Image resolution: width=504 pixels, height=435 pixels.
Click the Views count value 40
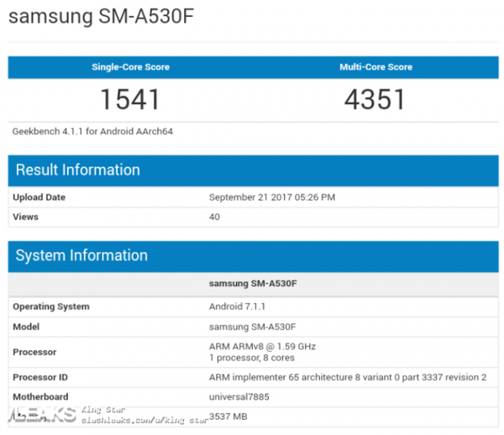pyautogui.click(x=214, y=217)
